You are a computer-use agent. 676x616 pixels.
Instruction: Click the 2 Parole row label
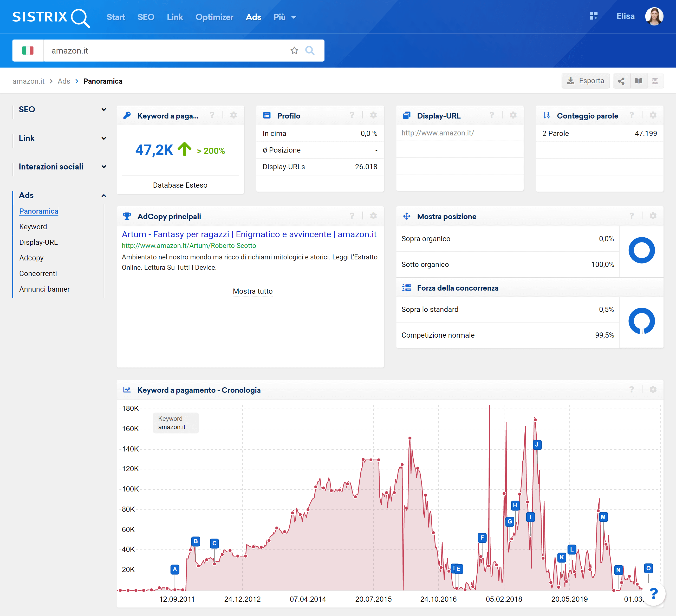pos(555,133)
